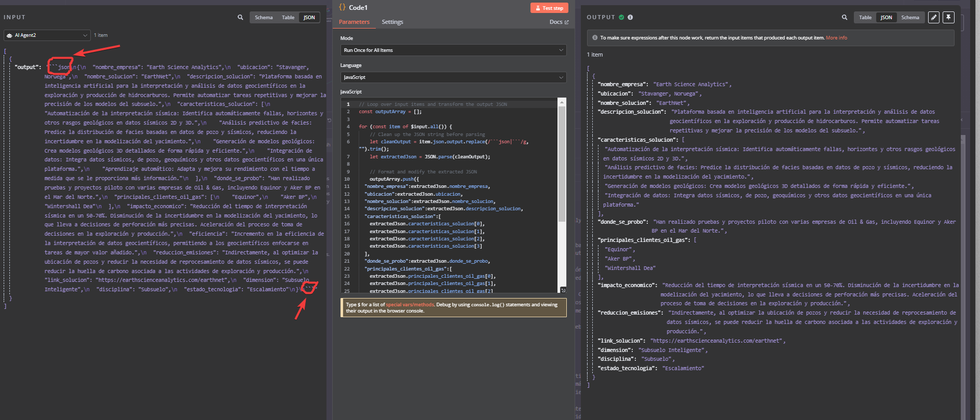Select the JSON view in the Output panel
The height and width of the screenshot is (420, 980).
pos(887,18)
